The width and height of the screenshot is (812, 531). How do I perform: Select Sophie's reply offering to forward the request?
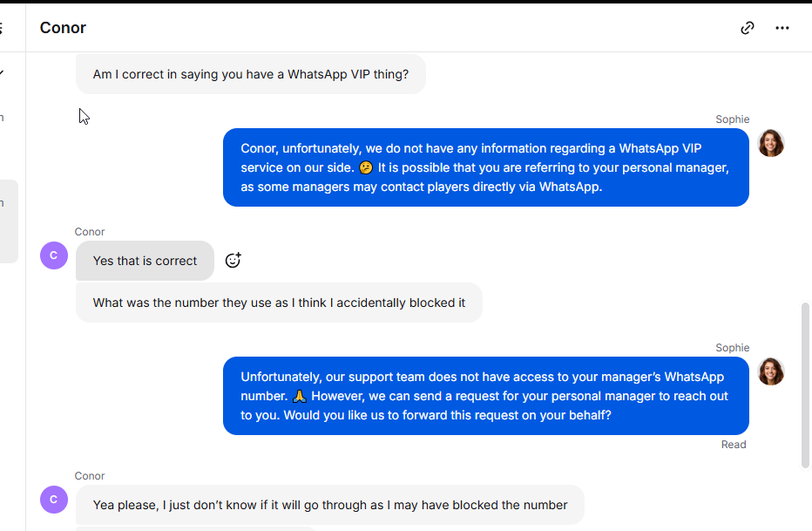click(x=486, y=396)
